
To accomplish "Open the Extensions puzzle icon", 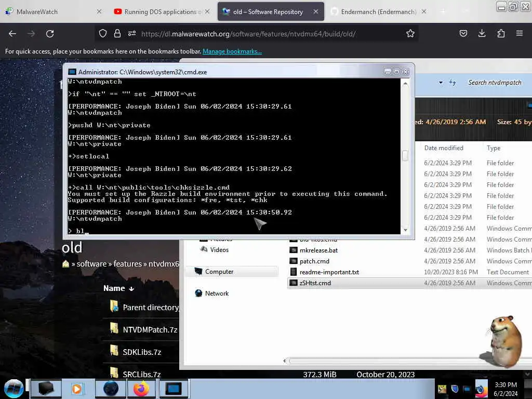I will click(501, 33).
